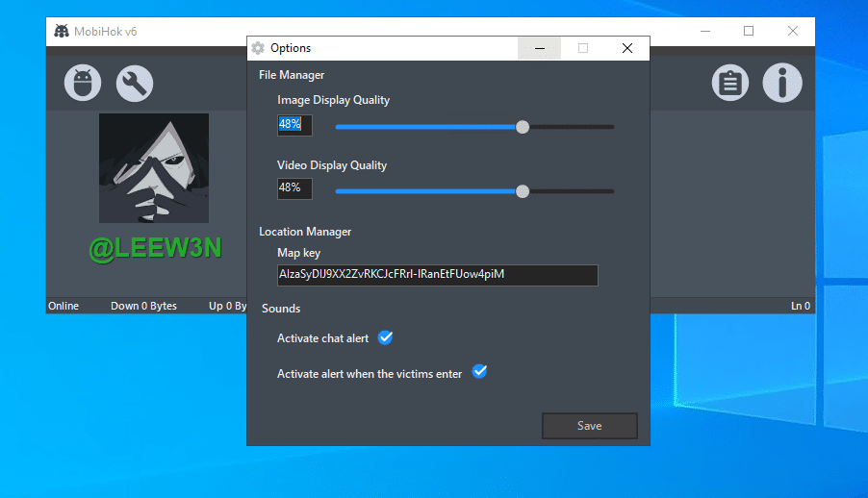
Task: Click the clipboard checklist icon
Action: pyautogui.click(x=730, y=83)
